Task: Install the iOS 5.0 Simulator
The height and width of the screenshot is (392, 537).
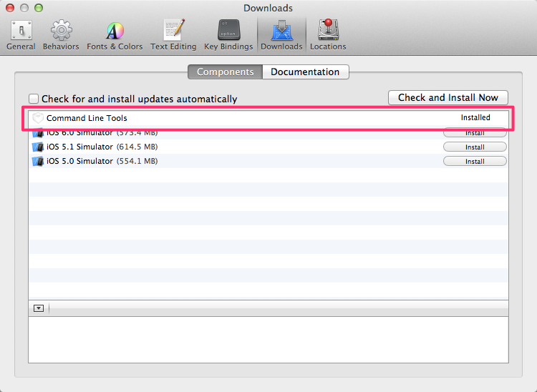Action: pos(475,162)
